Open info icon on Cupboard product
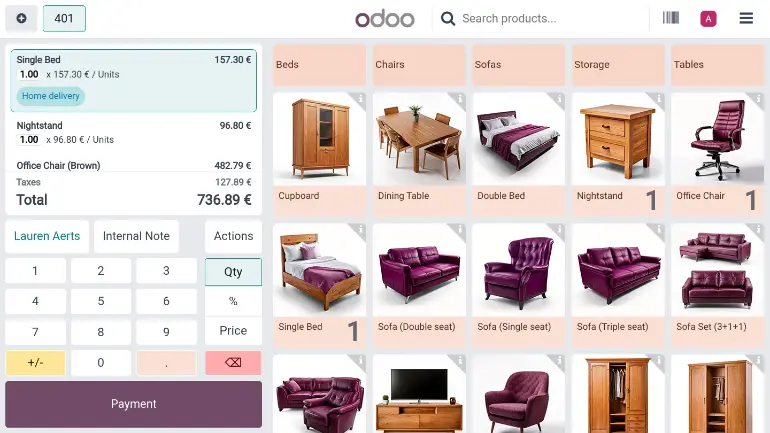This screenshot has height=433, width=770. coord(360,99)
